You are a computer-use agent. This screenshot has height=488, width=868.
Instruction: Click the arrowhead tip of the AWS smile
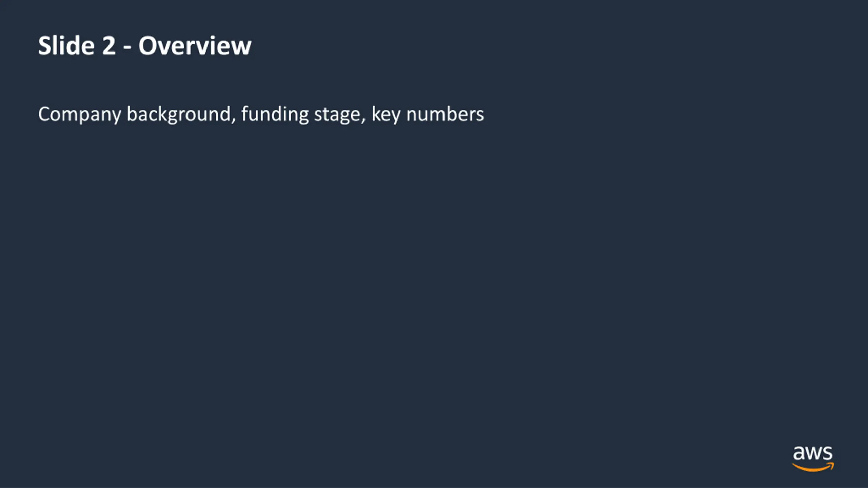pos(831,465)
